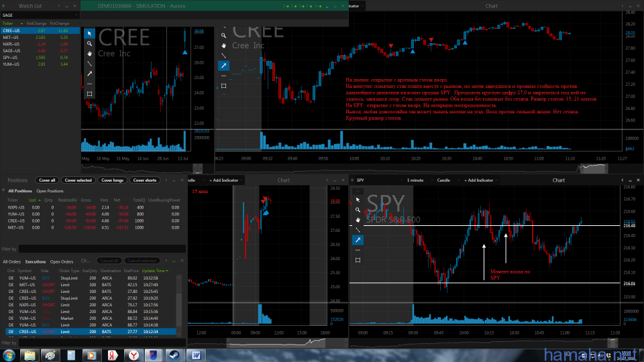The height and width of the screenshot is (362, 644).
Task: Click Orders Filter by input field
Action: click(x=102, y=343)
